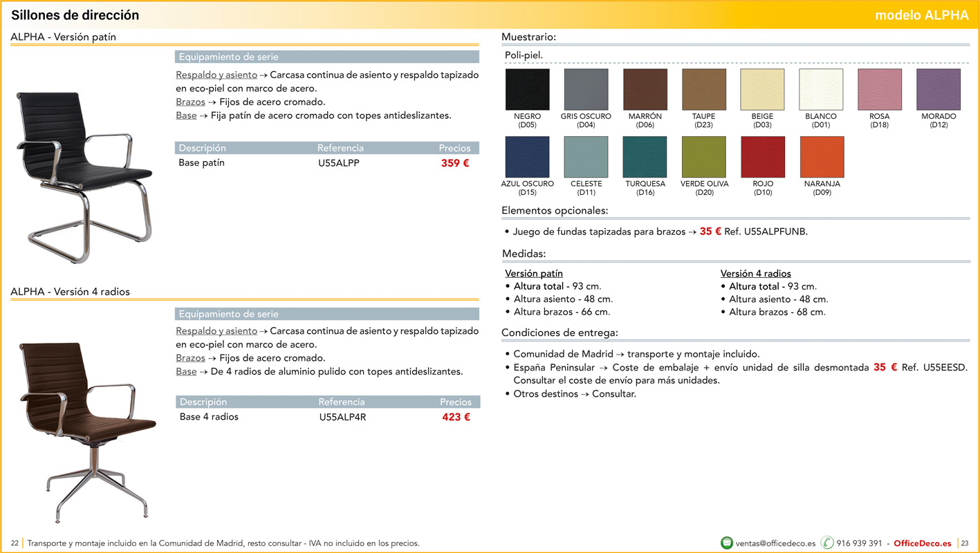Viewport: 980px width, 553px height.
Task: Click the reference U55ALPP
Action: 338,163
